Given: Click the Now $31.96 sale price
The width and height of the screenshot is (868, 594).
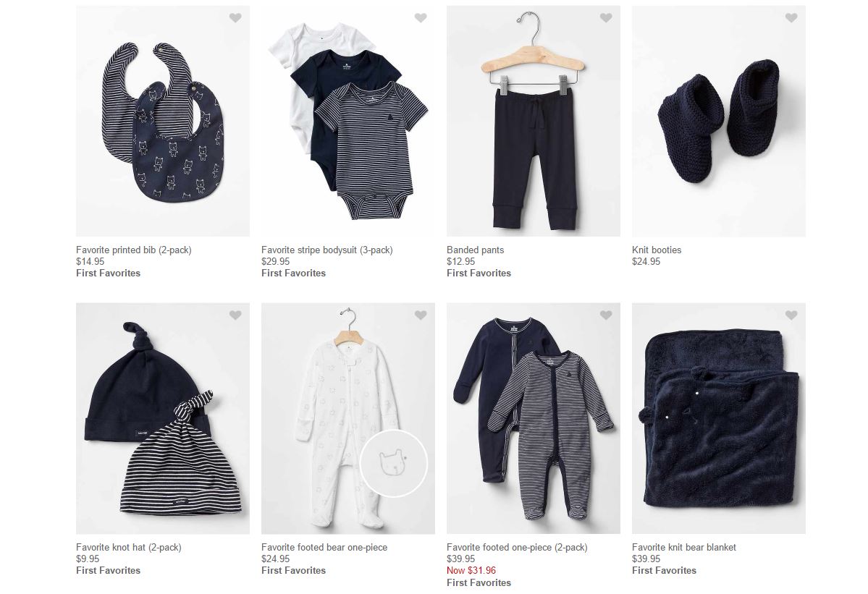Looking at the screenshot, I should click(x=471, y=570).
